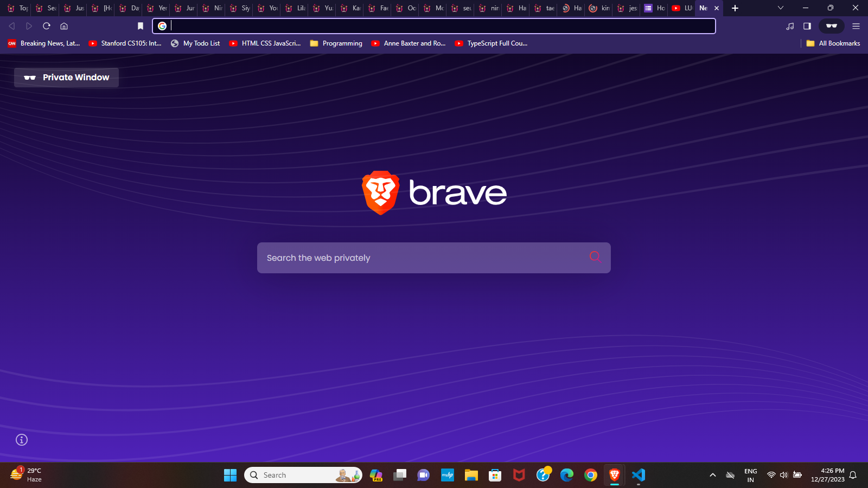Open HTML CSS JavaScript bookmark
This screenshot has width=868, height=488.
(265, 43)
